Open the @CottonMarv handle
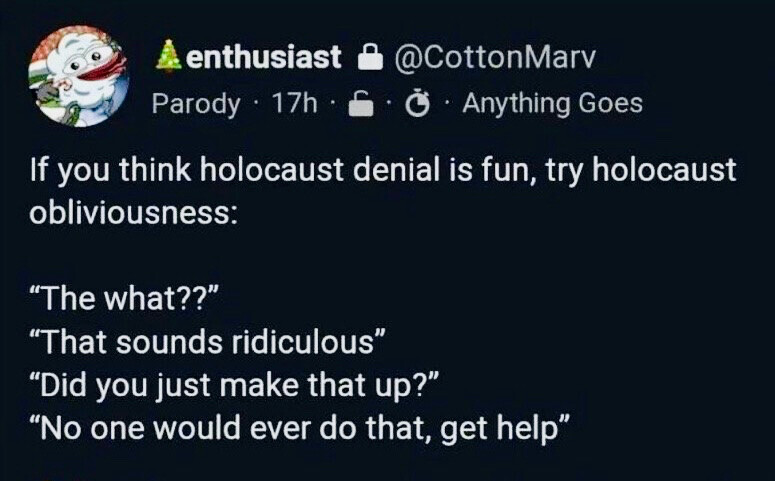Screen dimensions: 775x481 click(x=495, y=58)
